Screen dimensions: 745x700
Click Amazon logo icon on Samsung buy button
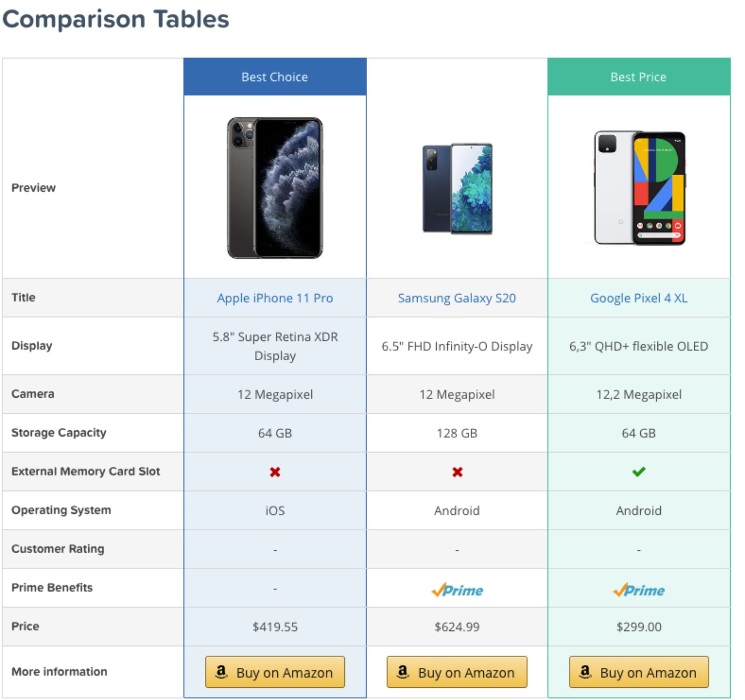tap(403, 672)
